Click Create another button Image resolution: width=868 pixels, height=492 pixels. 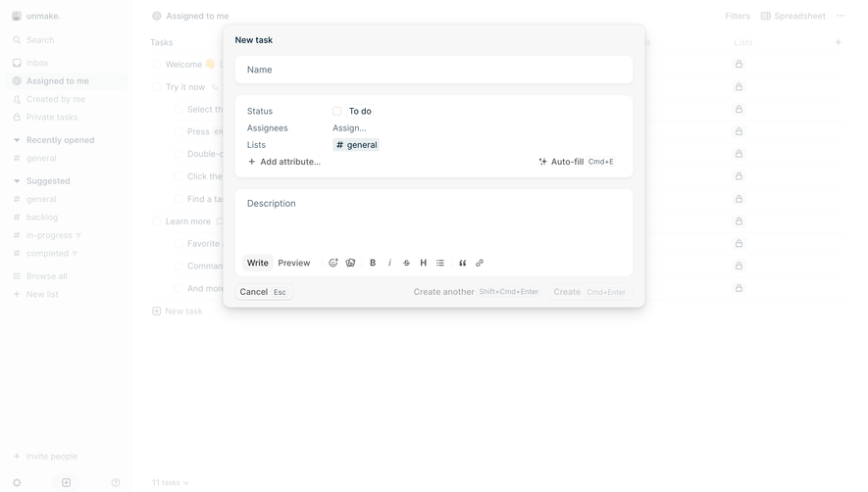476,292
